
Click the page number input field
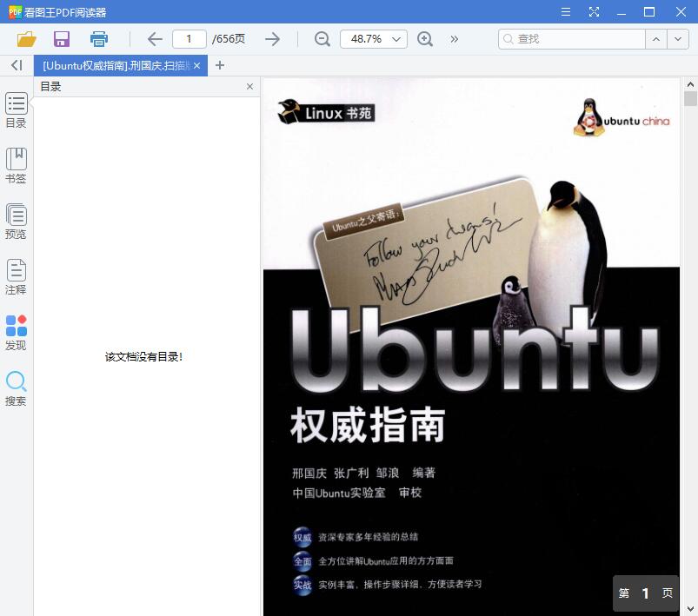point(189,39)
